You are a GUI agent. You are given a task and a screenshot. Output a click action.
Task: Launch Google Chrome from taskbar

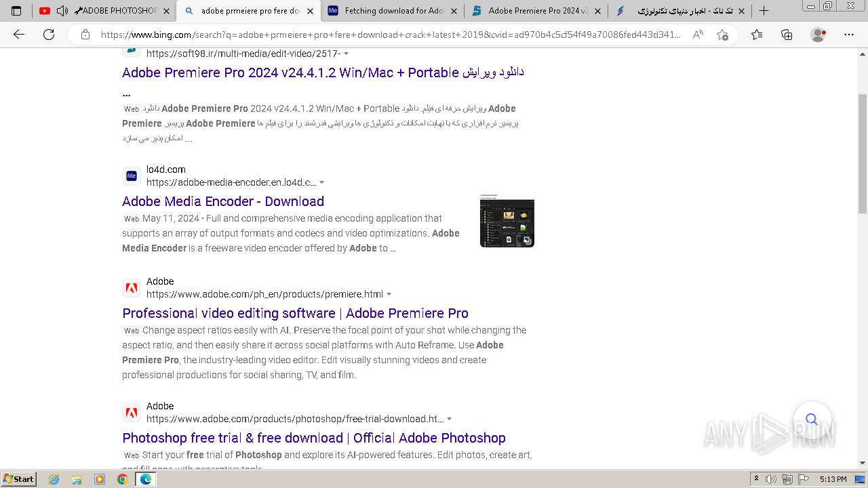pyautogui.click(x=123, y=479)
